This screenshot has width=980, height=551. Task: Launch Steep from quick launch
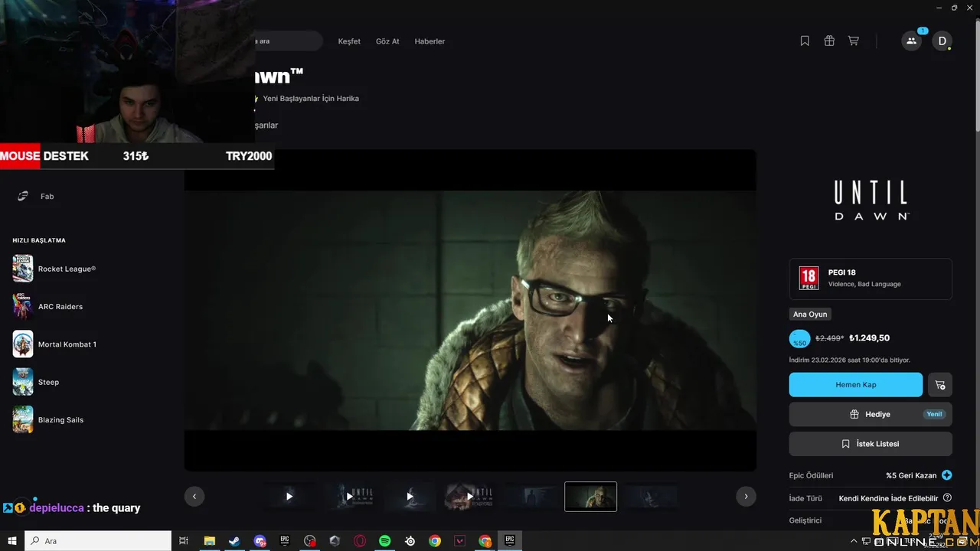[36, 382]
